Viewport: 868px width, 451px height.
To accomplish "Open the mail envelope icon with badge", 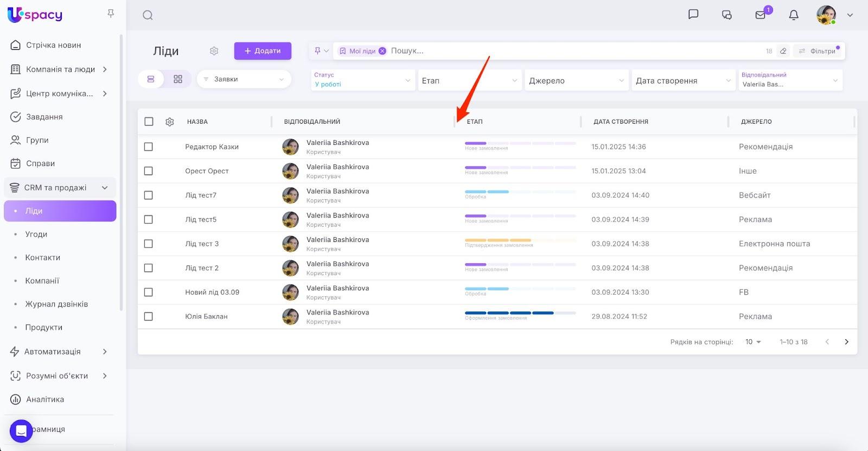I will pyautogui.click(x=761, y=15).
